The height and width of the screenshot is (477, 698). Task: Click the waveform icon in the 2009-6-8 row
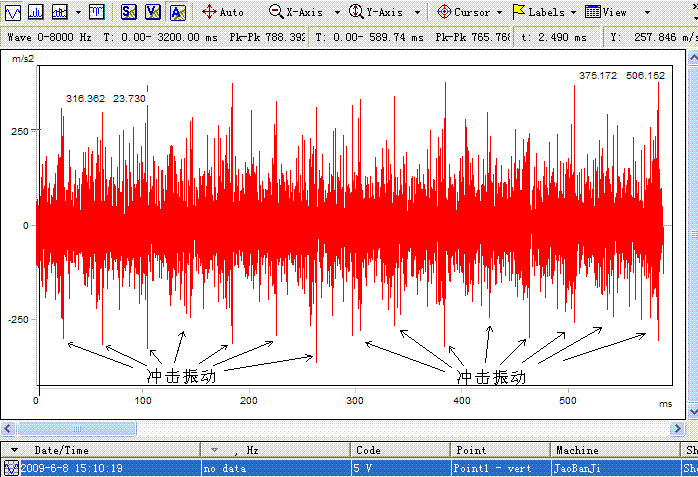pyautogui.click(x=11, y=468)
